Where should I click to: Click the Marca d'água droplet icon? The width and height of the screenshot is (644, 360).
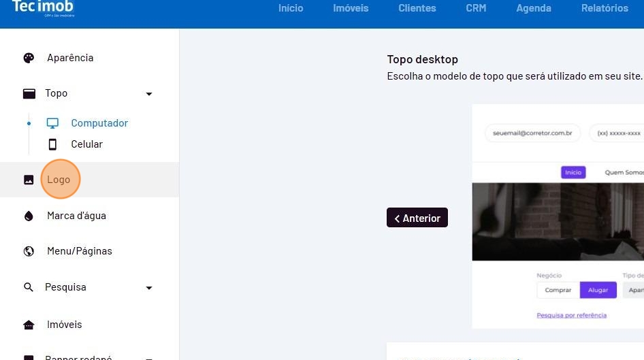click(29, 216)
